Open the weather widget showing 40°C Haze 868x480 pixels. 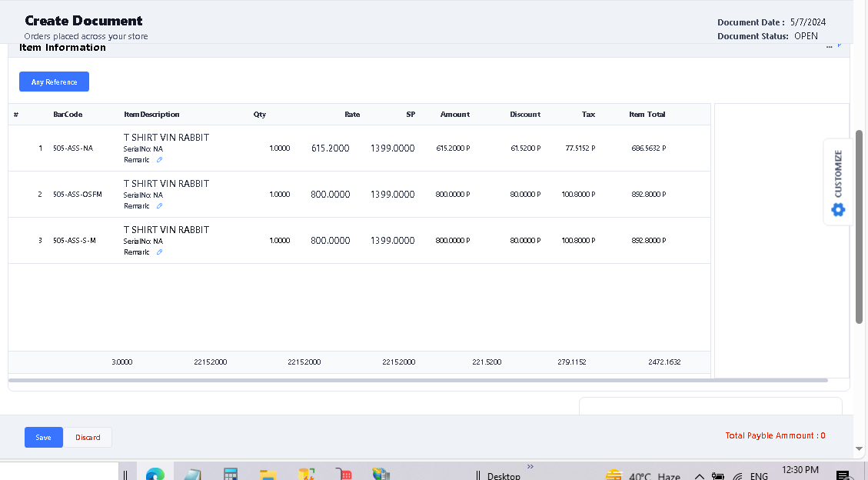pyautogui.click(x=642, y=475)
